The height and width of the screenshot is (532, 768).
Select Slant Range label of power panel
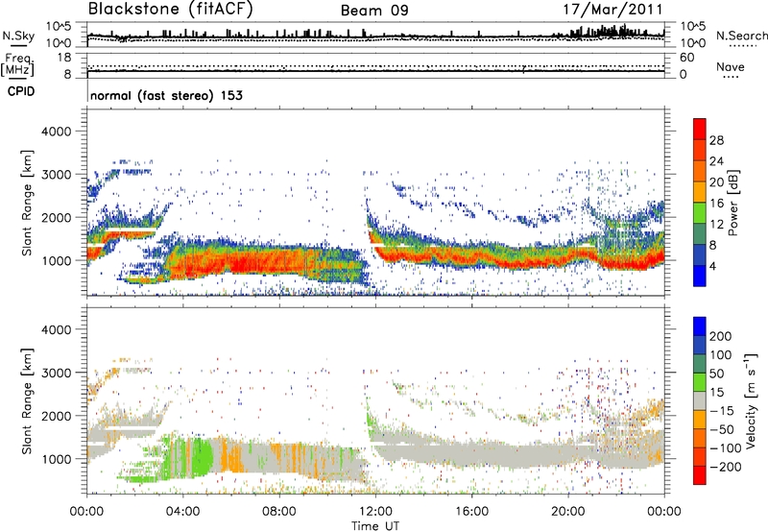point(27,203)
